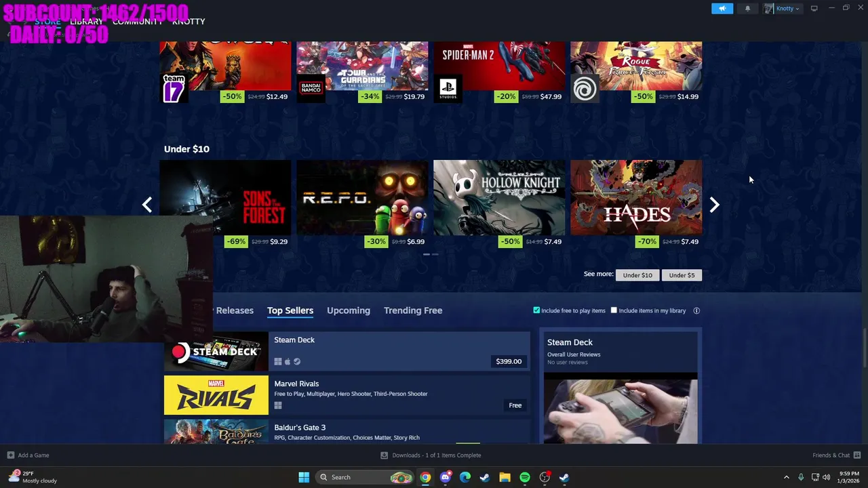This screenshot has width=868, height=488.
Task: Click the Windows platform icon on Marvel Rivals
Action: pos(278,405)
